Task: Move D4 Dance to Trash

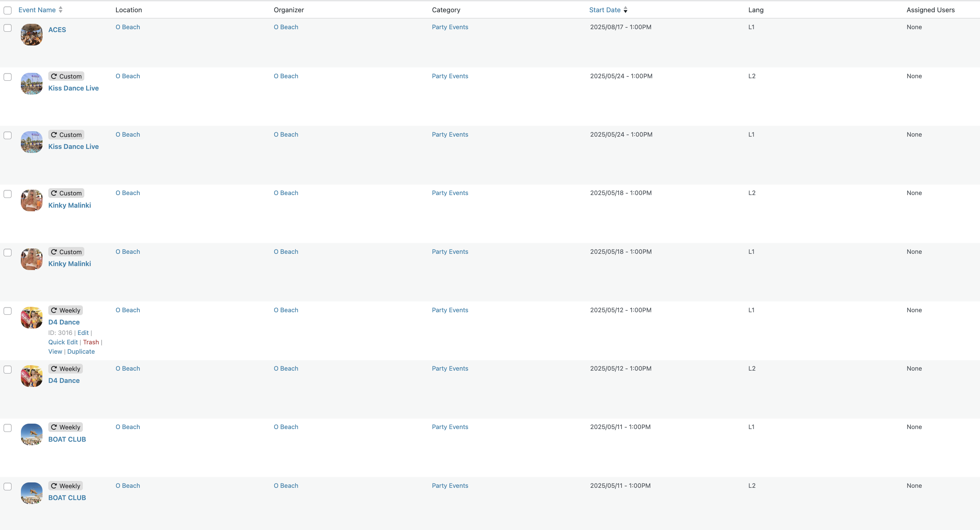Action: 91,342
